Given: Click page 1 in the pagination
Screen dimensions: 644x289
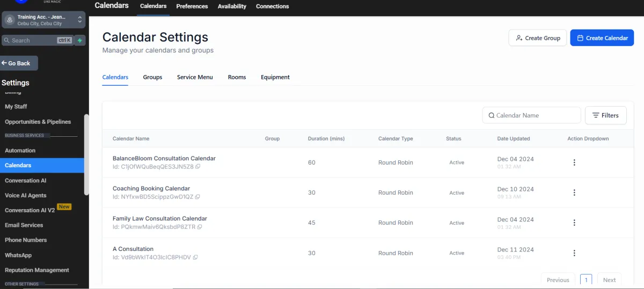Looking at the screenshot, I should (x=586, y=280).
